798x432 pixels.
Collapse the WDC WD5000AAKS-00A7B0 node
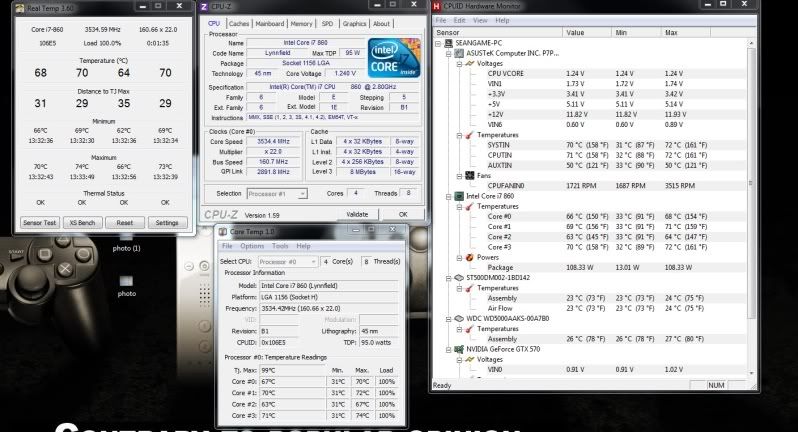coord(448,319)
